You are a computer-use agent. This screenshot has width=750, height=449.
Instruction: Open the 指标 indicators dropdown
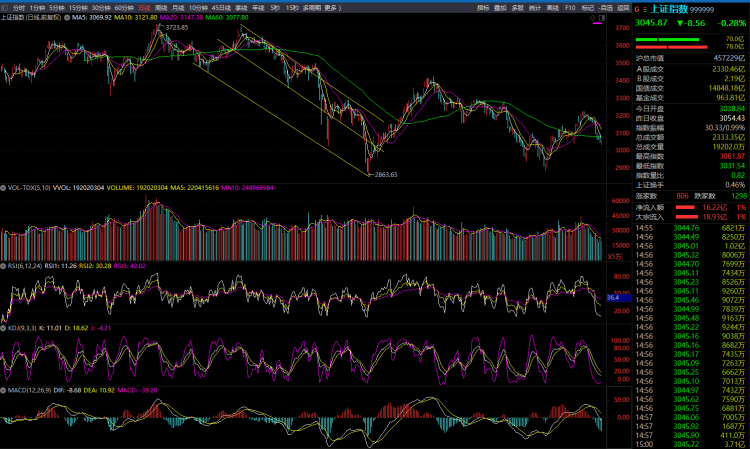coord(484,7)
